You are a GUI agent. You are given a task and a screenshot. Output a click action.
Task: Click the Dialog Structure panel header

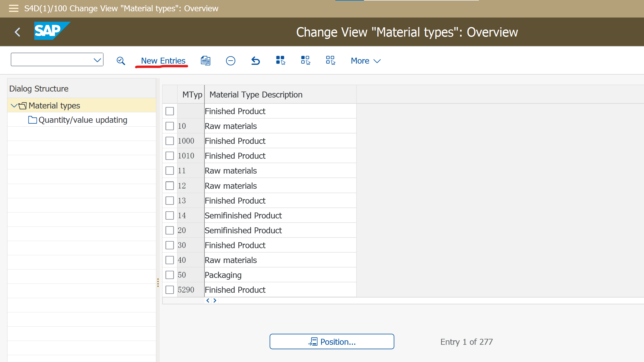coord(82,89)
